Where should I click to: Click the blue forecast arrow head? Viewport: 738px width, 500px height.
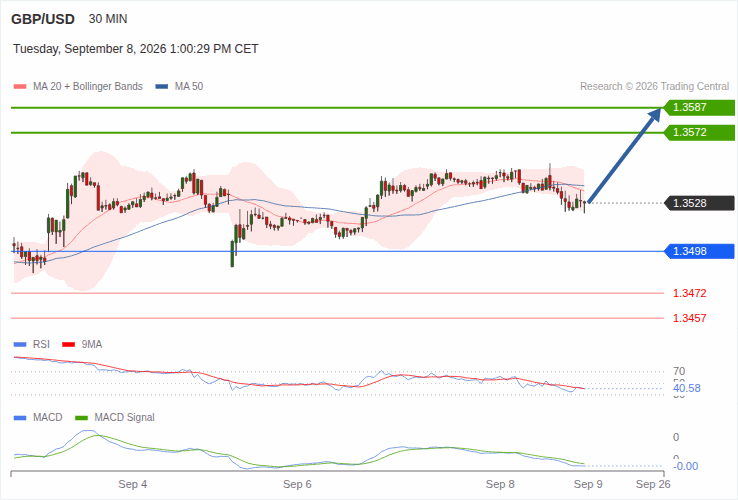654,116
